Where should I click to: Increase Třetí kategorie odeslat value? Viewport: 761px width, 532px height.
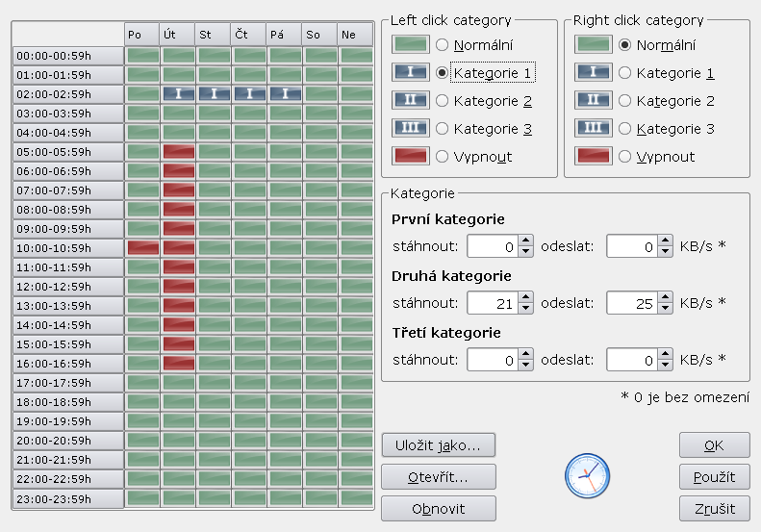[x=666, y=354]
